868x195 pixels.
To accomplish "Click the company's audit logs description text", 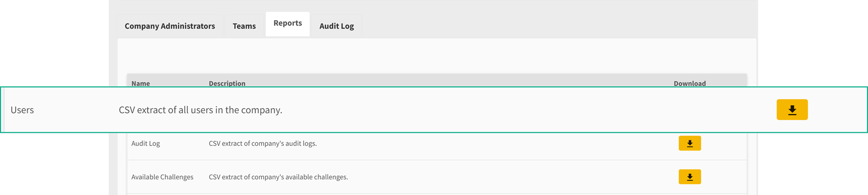I will pos(263,143).
